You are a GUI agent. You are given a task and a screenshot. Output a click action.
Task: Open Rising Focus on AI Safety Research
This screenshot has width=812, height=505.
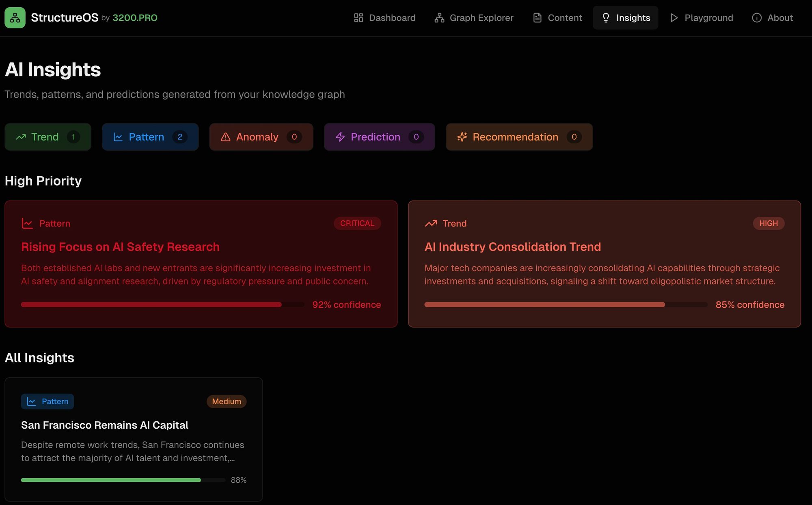pos(120,247)
